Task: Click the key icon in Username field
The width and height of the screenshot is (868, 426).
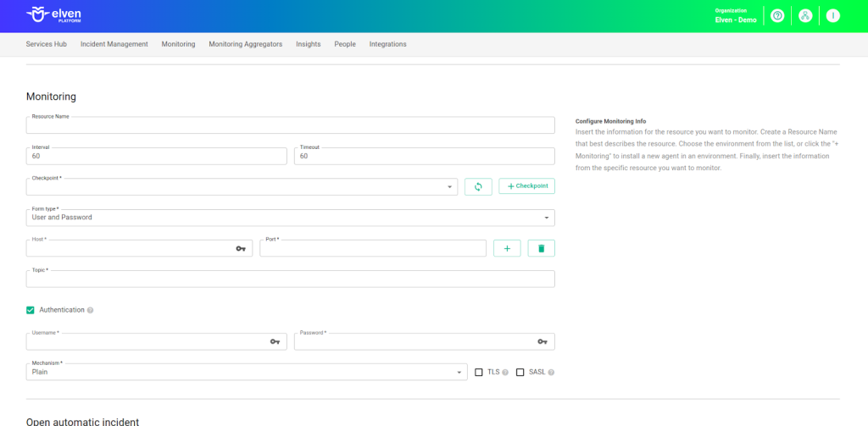Action: coord(275,341)
